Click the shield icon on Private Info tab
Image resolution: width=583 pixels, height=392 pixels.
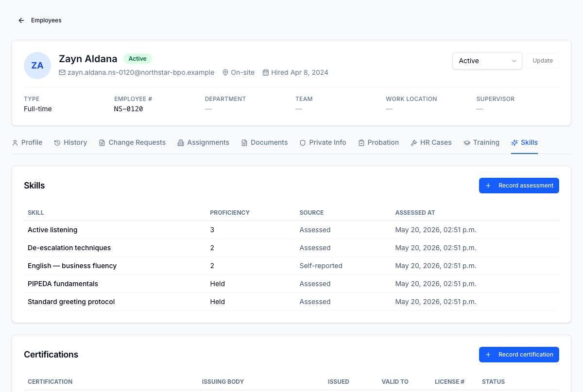(303, 143)
